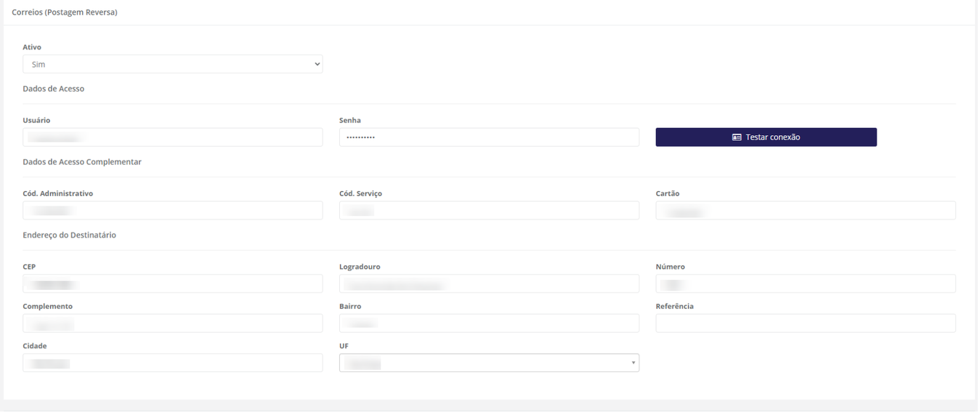Click the Cód. Administrativo field
980x412 pixels.
point(172,211)
